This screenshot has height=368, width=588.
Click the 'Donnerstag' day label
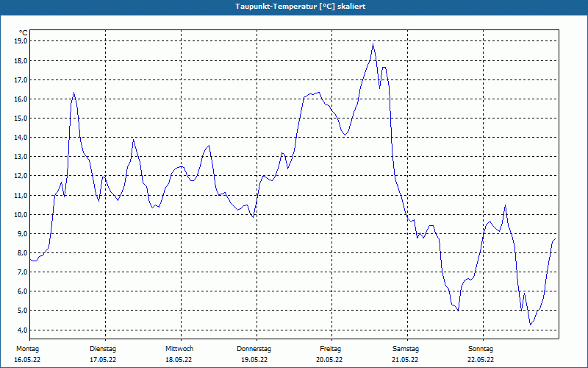click(254, 349)
